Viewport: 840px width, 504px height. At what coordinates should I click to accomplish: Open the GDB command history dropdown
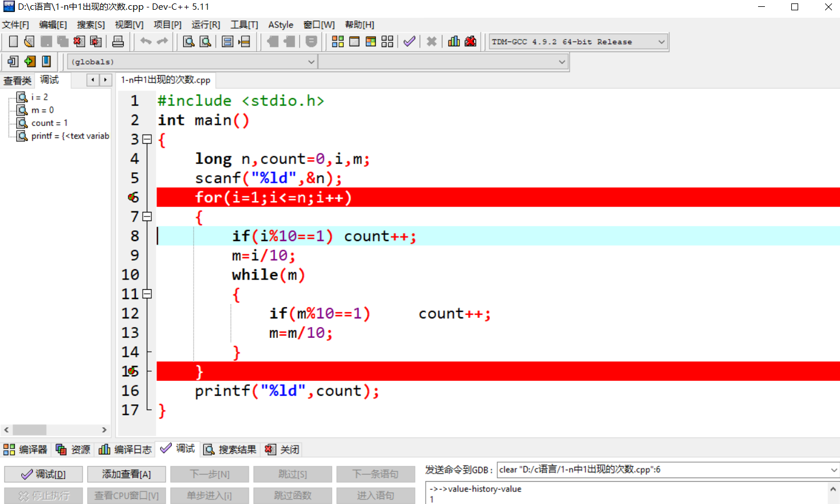834,470
